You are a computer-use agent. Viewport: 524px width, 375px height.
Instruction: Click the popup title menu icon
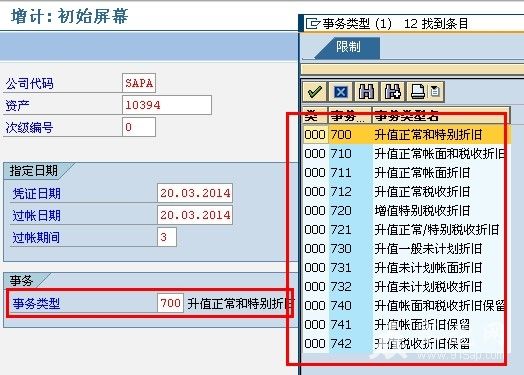tap(313, 24)
